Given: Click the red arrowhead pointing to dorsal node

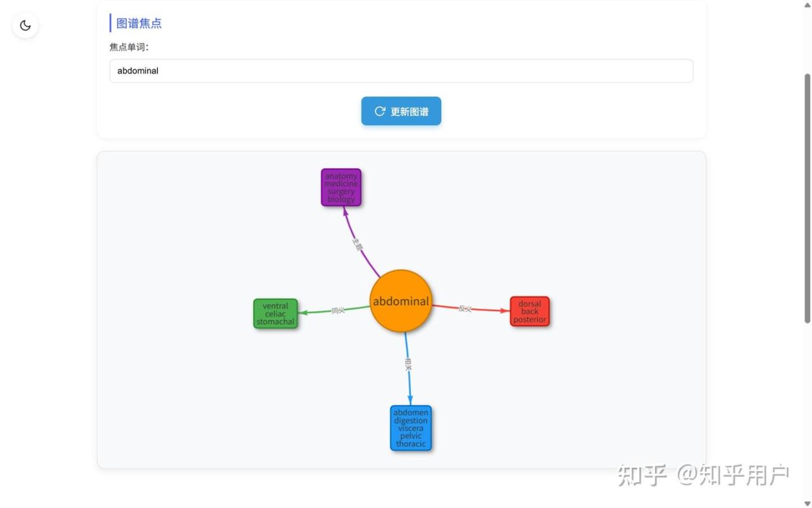Looking at the screenshot, I should click(505, 311).
